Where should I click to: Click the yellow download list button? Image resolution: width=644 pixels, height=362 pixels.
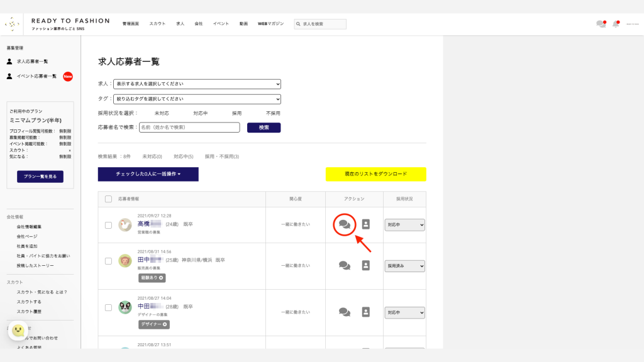375,174
